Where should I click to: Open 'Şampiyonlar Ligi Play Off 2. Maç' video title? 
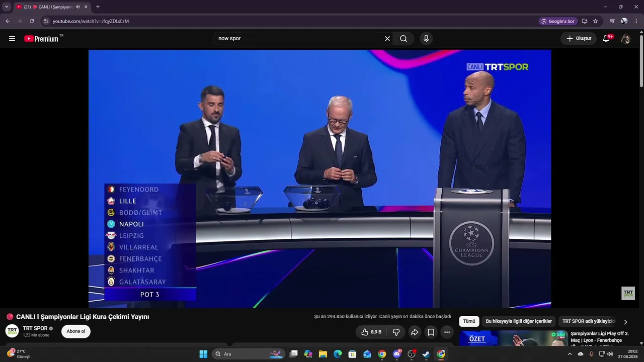[600, 337]
